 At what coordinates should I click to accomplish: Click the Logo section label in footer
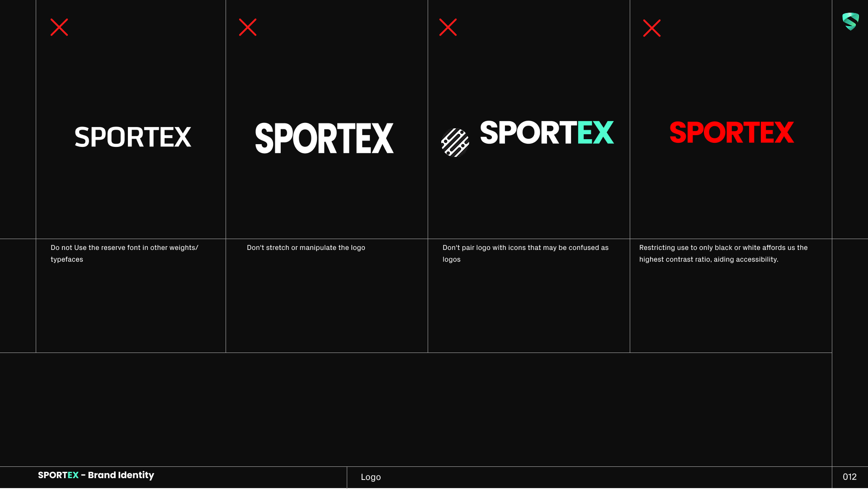click(x=371, y=477)
